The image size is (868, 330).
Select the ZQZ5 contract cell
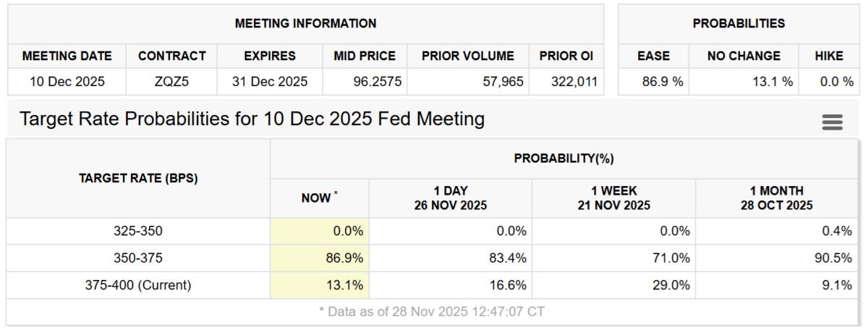click(171, 82)
